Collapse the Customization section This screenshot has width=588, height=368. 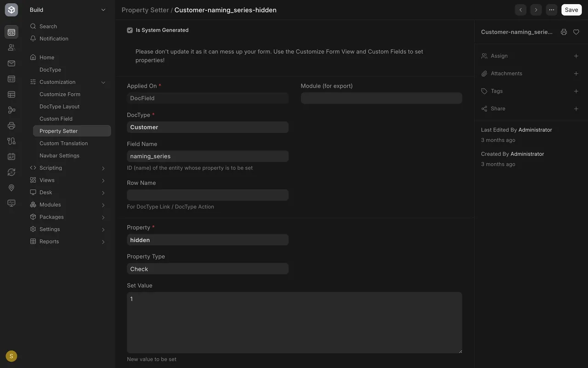pos(103,82)
